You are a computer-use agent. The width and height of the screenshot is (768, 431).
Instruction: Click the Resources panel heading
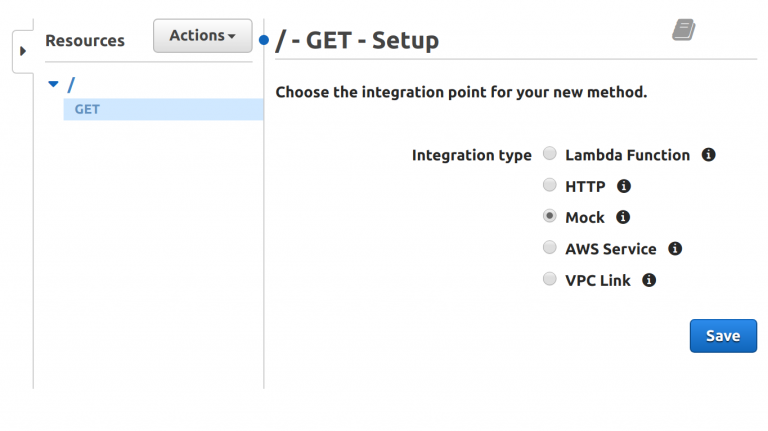(x=85, y=41)
